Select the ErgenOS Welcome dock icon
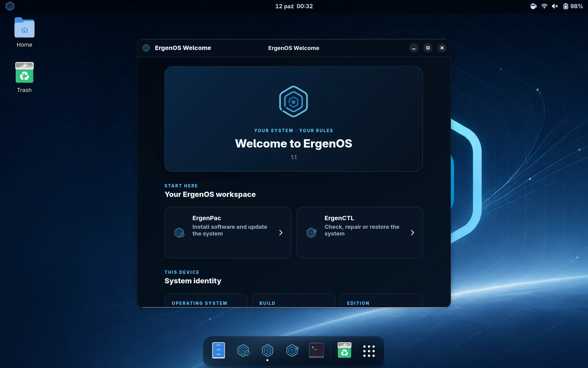The height and width of the screenshot is (368, 588). (267, 350)
